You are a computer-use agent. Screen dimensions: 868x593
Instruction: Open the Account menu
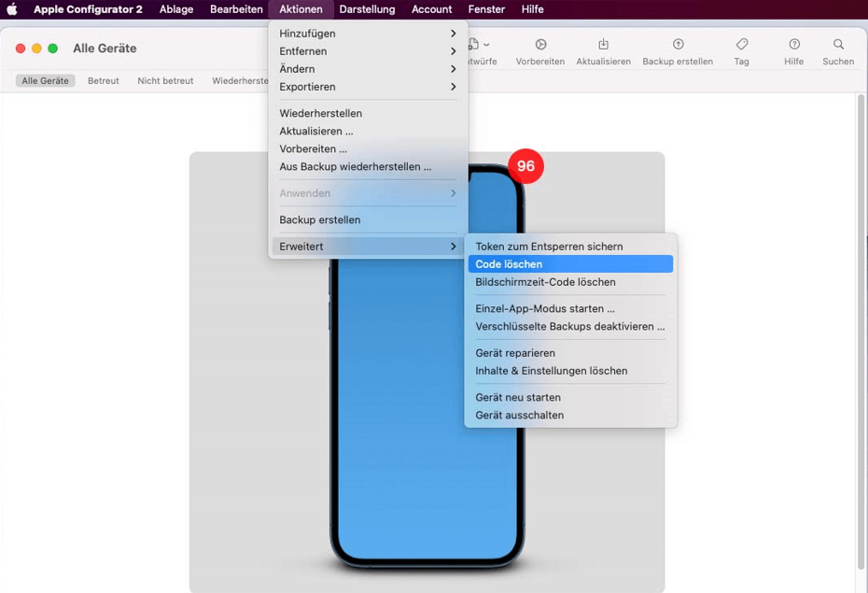pos(432,9)
